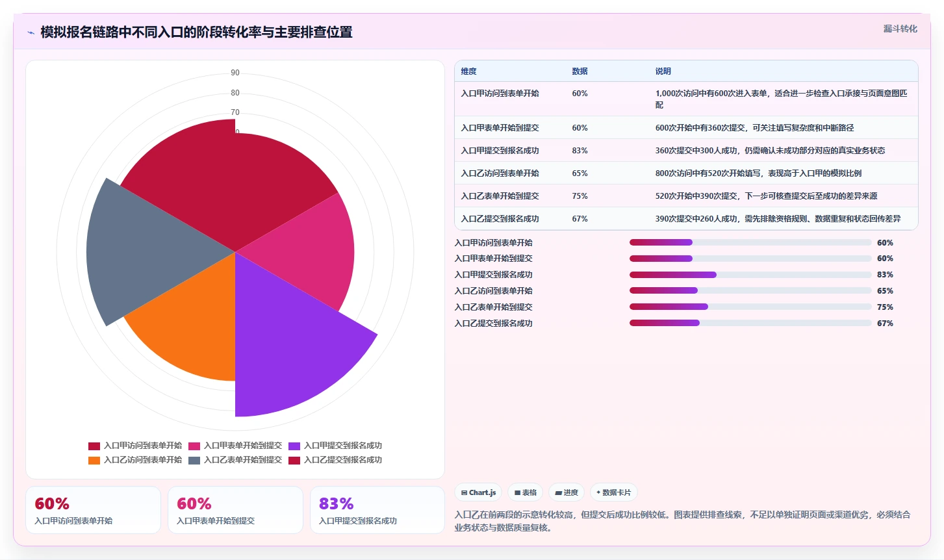
Task: Toggle the 入口乙提交到报名成功 legend entry
Action: pyautogui.click(x=335, y=460)
